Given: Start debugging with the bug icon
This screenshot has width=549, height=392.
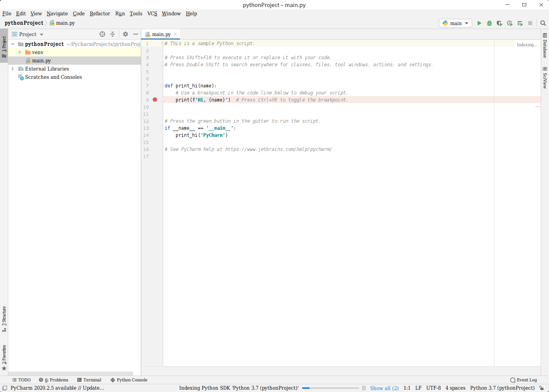Looking at the screenshot, I should (x=489, y=23).
